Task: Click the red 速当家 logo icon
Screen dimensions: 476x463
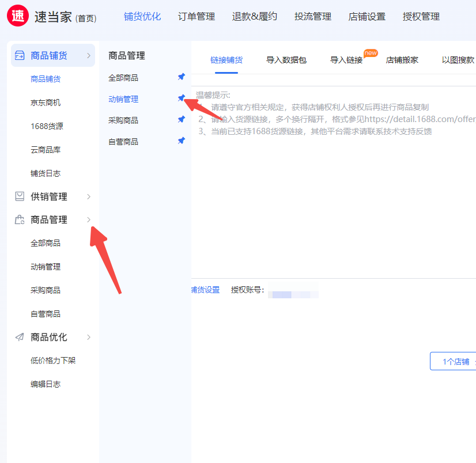Action: (x=18, y=16)
